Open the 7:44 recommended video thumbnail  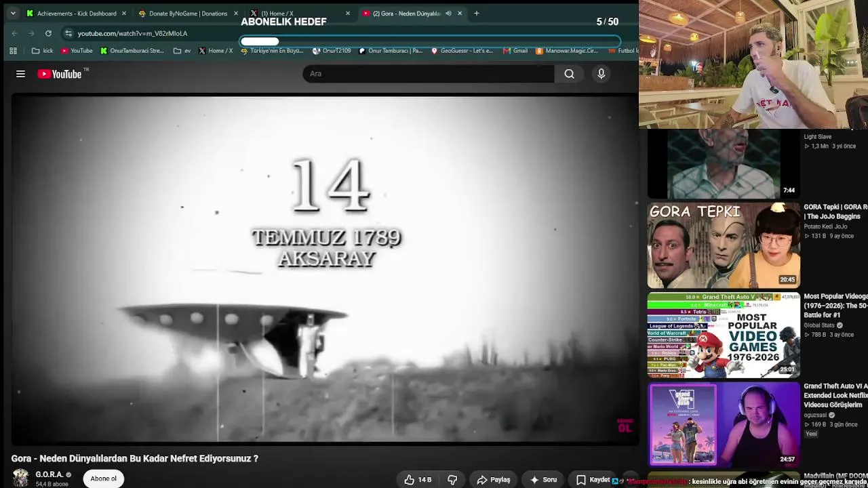[x=724, y=163]
